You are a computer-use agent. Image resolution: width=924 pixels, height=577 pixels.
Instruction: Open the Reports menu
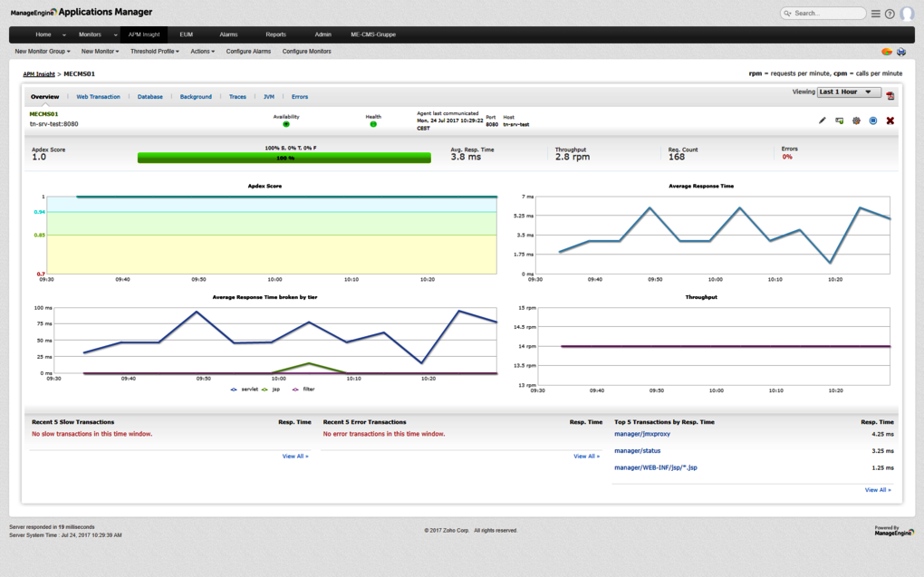[275, 34]
